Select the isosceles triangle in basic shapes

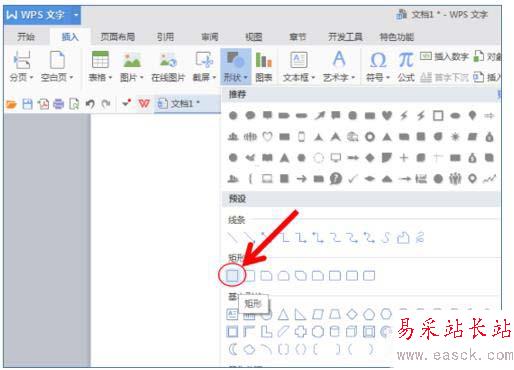click(283, 314)
